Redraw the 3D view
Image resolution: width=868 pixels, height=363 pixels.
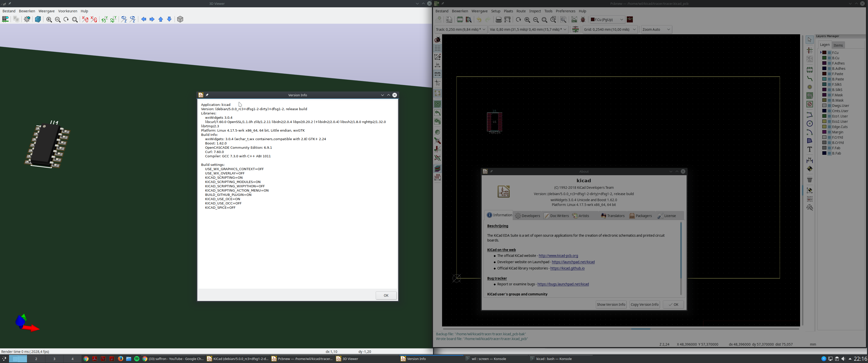pyautogui.click(x=66, y=19)
